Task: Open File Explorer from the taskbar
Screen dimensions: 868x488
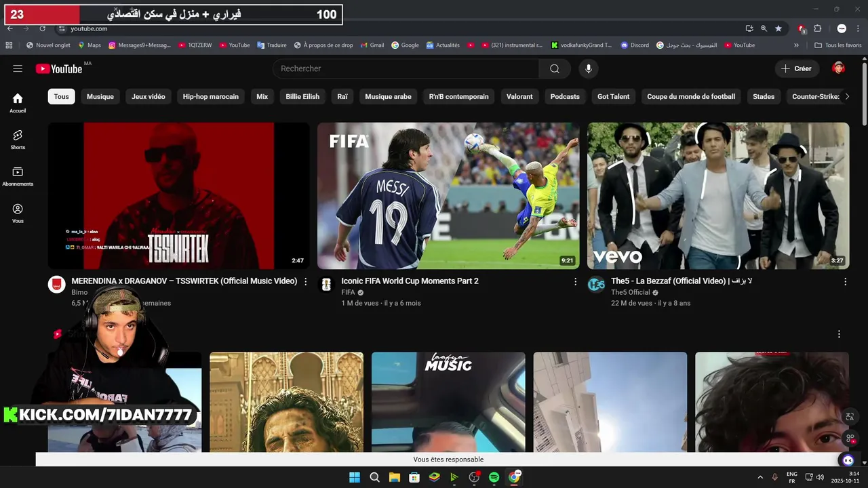Action: 394,477
